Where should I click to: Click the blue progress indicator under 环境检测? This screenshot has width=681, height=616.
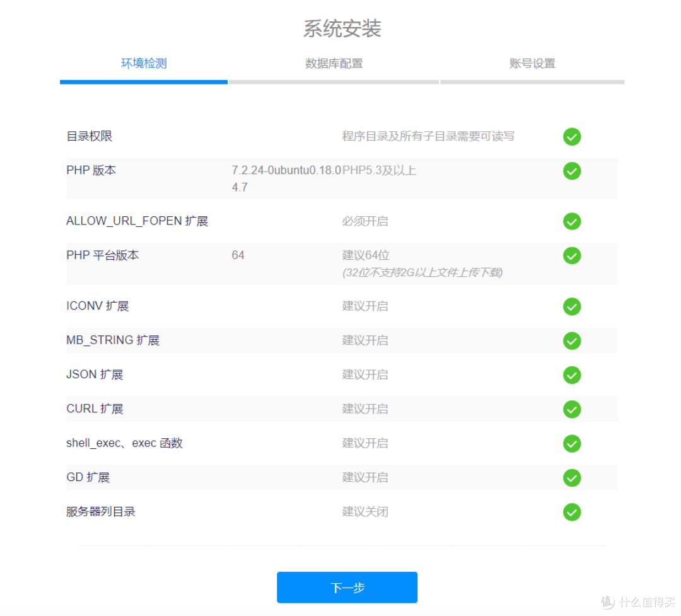coord(143,81)
